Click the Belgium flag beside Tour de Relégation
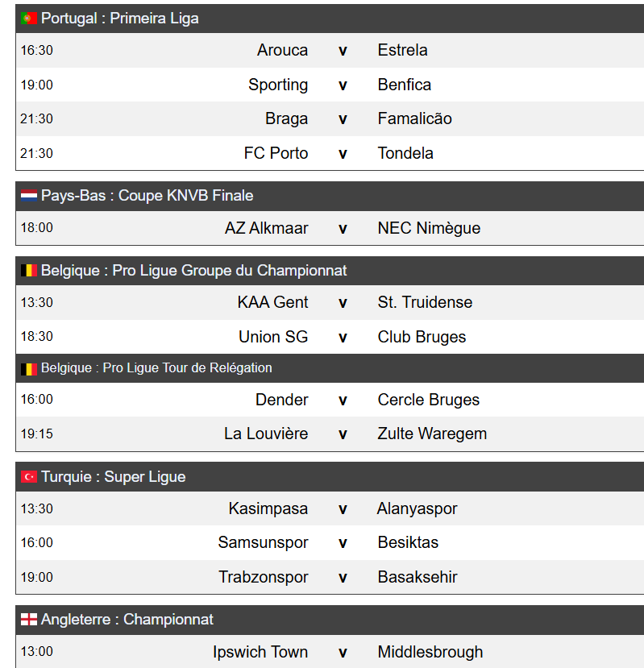Screen dimensions: 644x668 [x=29, y=368]
